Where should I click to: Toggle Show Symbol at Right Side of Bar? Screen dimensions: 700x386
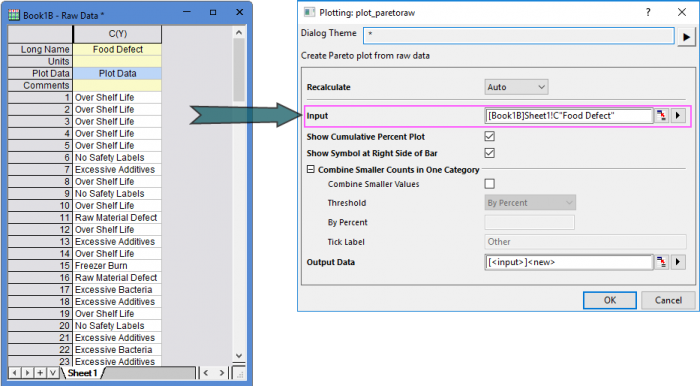(x=489, y=153)
